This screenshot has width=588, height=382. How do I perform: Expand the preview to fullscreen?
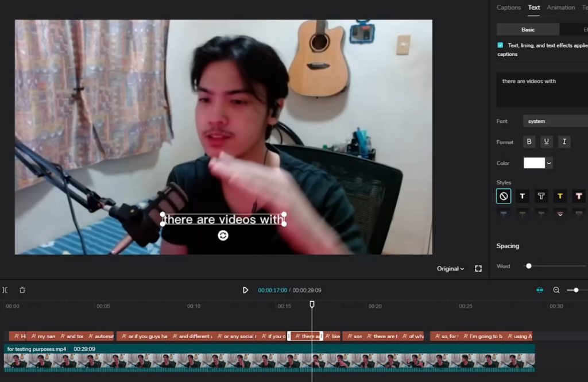[x=478, y=268]
